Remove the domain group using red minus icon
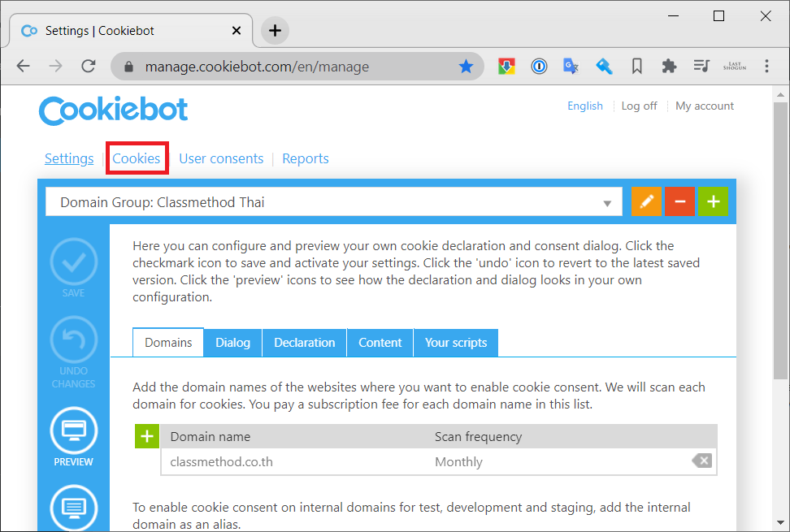This screenshot has width=790, height=532. (679, 201)
